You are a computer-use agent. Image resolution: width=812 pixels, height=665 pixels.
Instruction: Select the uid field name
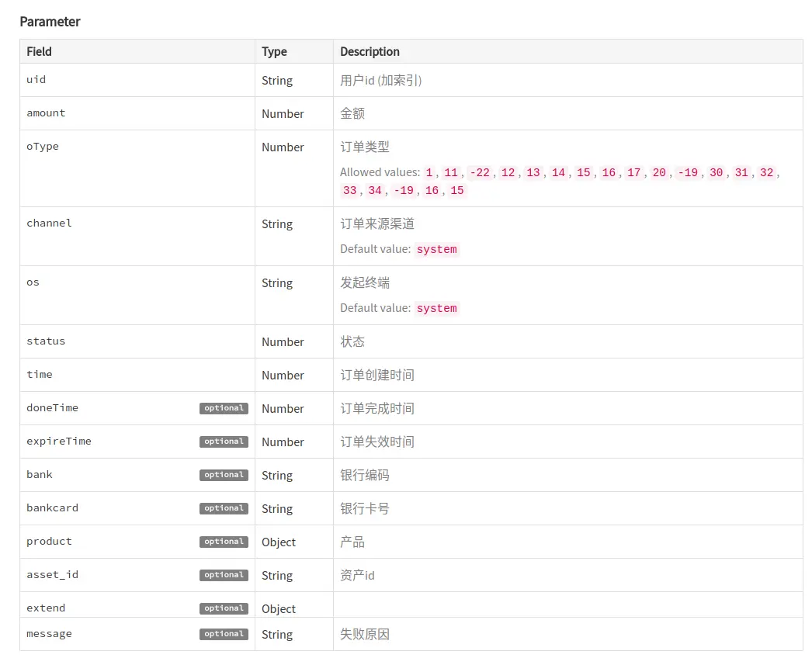(36, 80)
